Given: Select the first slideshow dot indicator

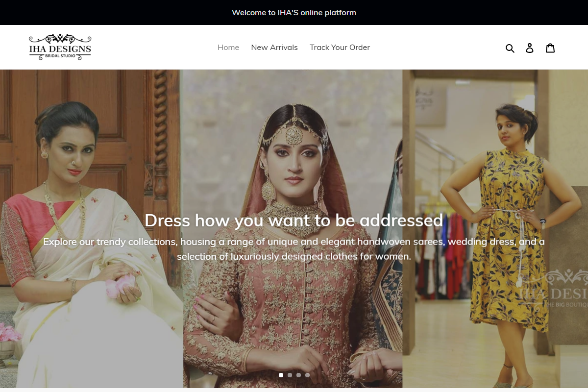Looking at the screenshot, I should click(x=281, y=375).
